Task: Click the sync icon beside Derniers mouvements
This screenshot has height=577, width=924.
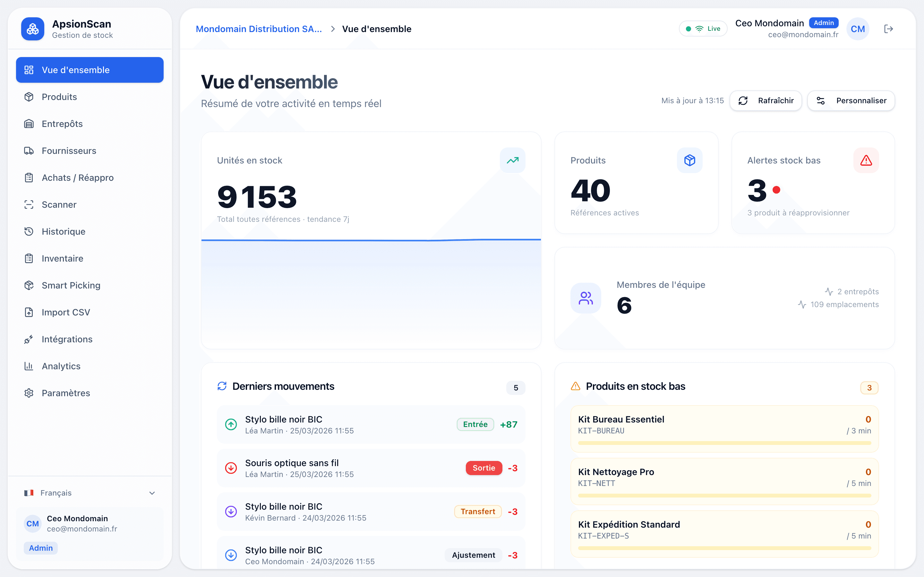Action: point(222,386)
